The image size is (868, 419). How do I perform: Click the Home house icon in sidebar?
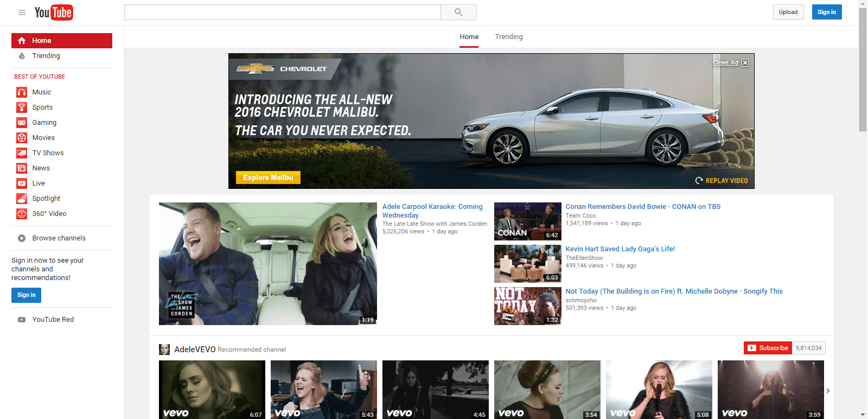[22, 41]
